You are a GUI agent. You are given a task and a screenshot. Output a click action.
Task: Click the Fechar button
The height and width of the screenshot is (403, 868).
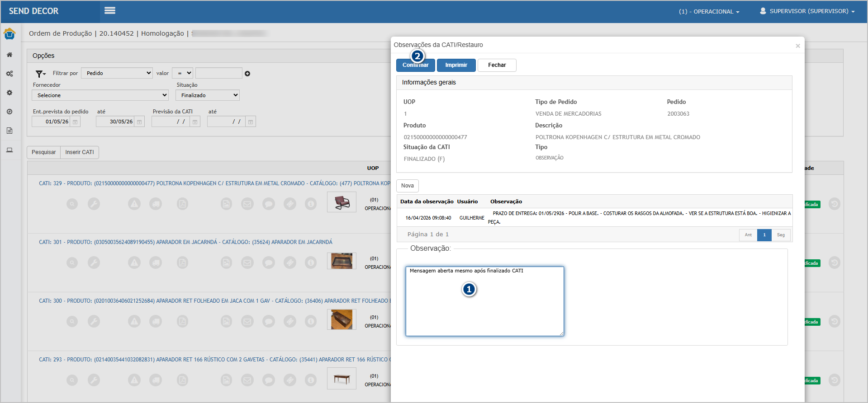click(x=497, y=65)
